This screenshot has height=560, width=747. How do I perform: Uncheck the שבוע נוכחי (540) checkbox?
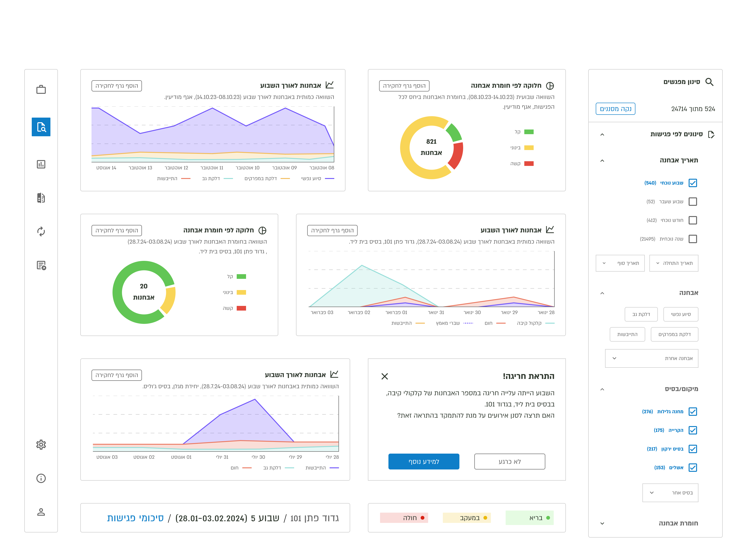693,183
